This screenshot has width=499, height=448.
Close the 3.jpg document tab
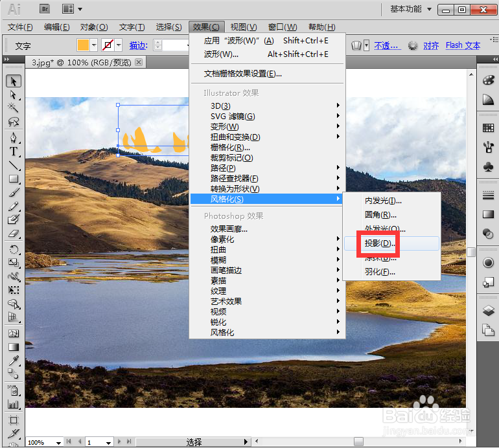(x=139, y=62)
